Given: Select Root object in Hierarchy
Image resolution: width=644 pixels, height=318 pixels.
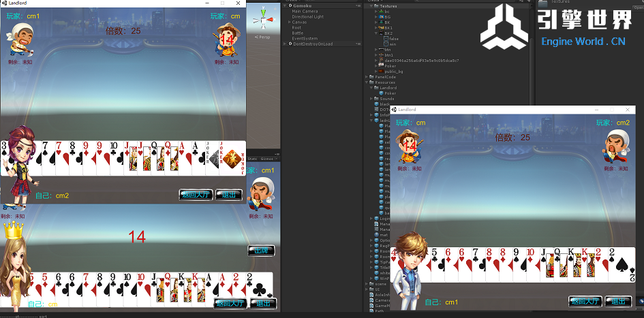Looking at the screenshot, I should (296, 28).
